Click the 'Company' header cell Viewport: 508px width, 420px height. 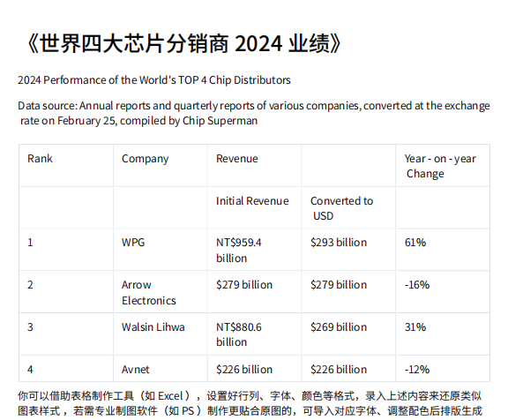[161, 165]
